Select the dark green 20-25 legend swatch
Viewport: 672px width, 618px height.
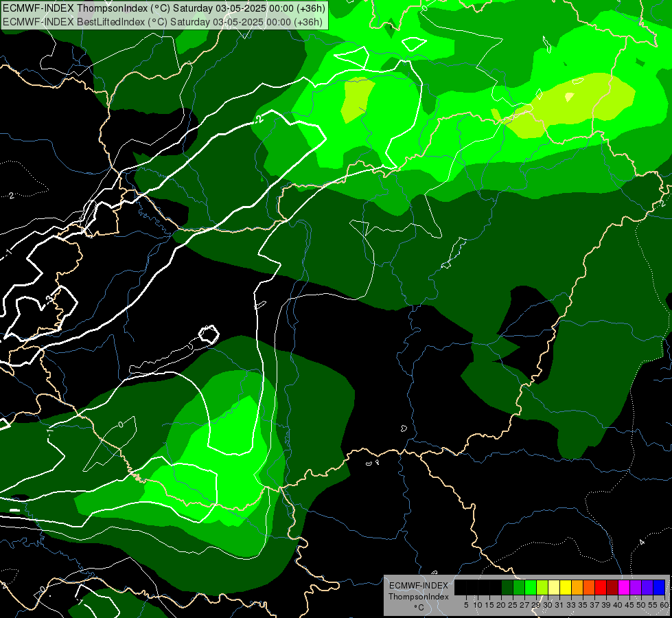pyautogui.click(x=507, y=587)
